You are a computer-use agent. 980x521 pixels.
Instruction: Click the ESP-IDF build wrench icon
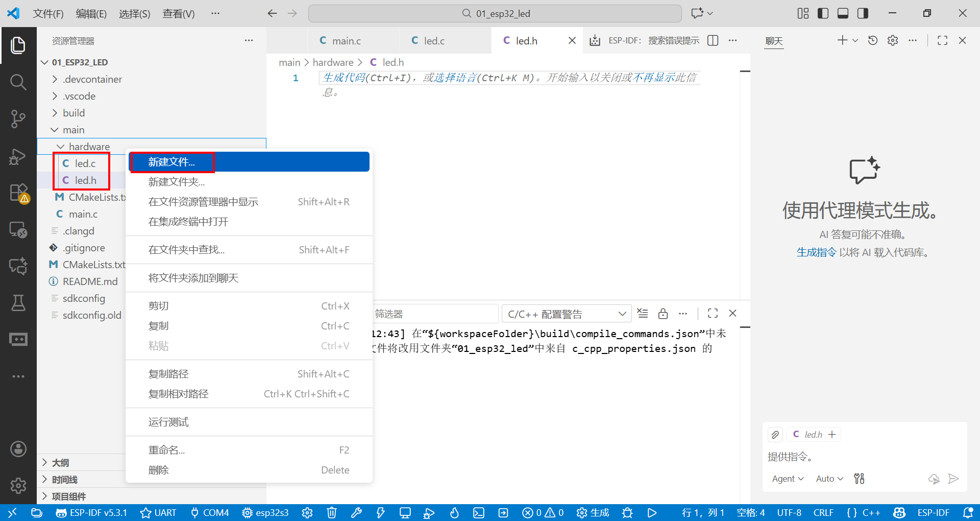point(356,513)
